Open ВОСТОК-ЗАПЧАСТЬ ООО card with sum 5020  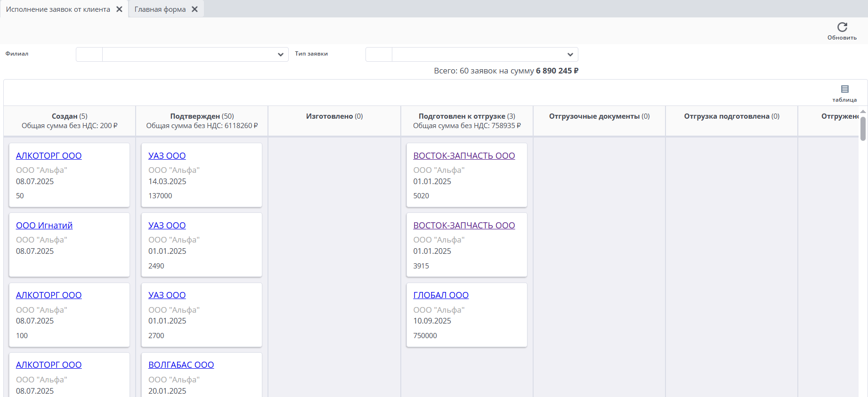[464, 156]
